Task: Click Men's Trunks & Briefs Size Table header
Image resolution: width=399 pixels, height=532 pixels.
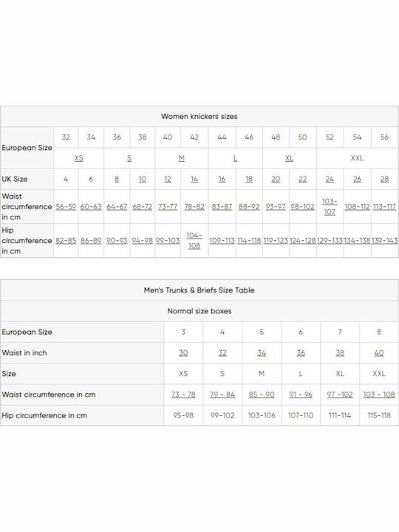Action: click(199, 290)
